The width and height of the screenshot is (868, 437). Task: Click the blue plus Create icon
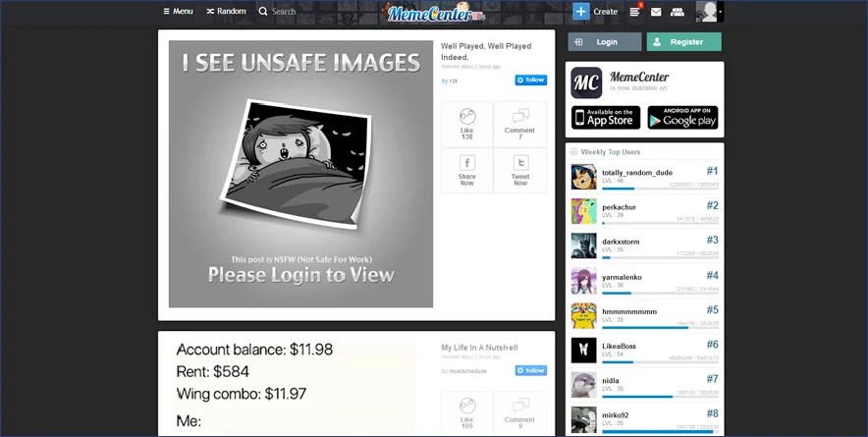coord(581,11)
